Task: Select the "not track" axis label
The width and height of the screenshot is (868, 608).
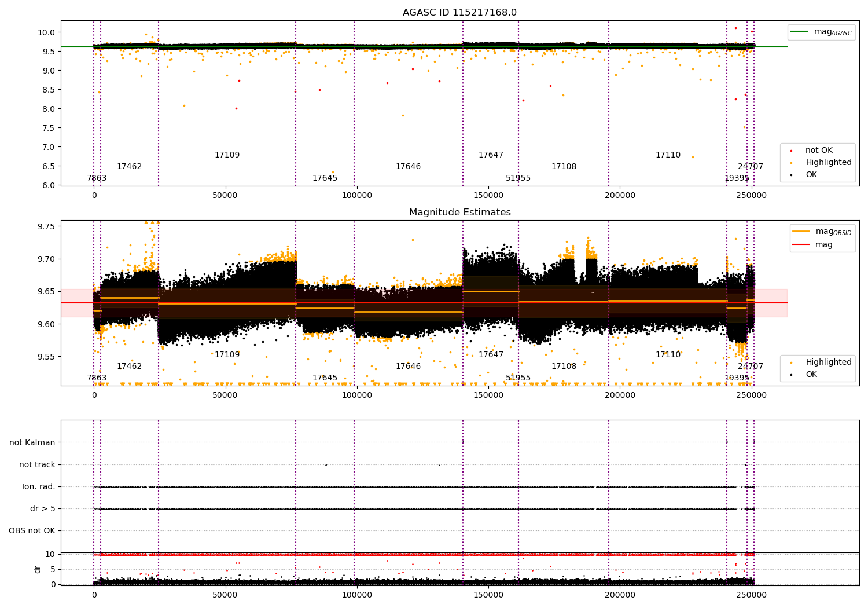Action: point(37,464)
